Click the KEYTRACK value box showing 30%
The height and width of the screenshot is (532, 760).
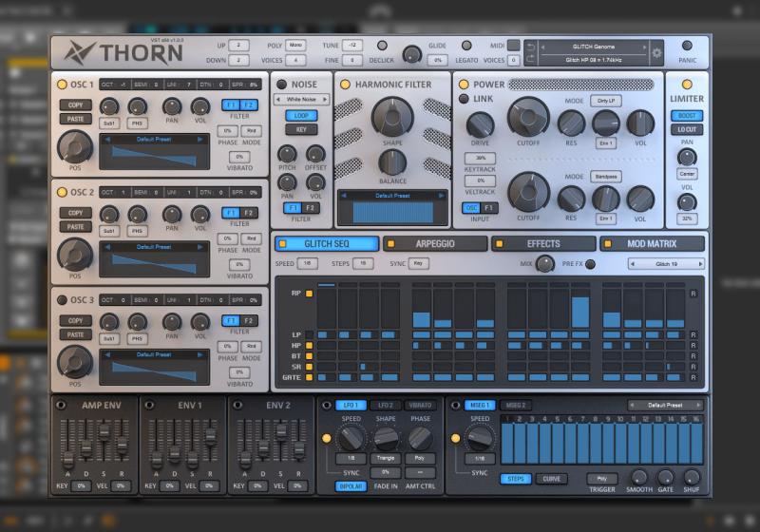coord(480,158)
